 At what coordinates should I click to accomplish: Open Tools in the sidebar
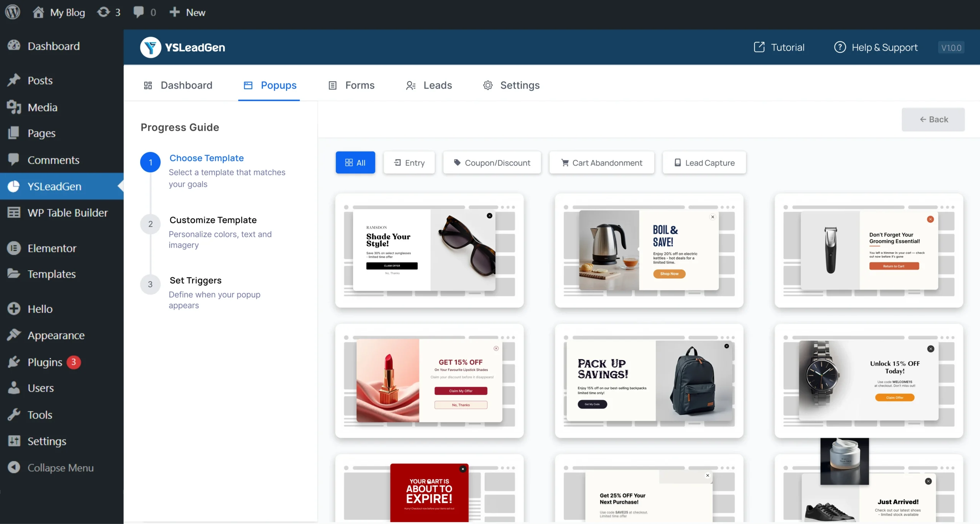pos(62,415)
